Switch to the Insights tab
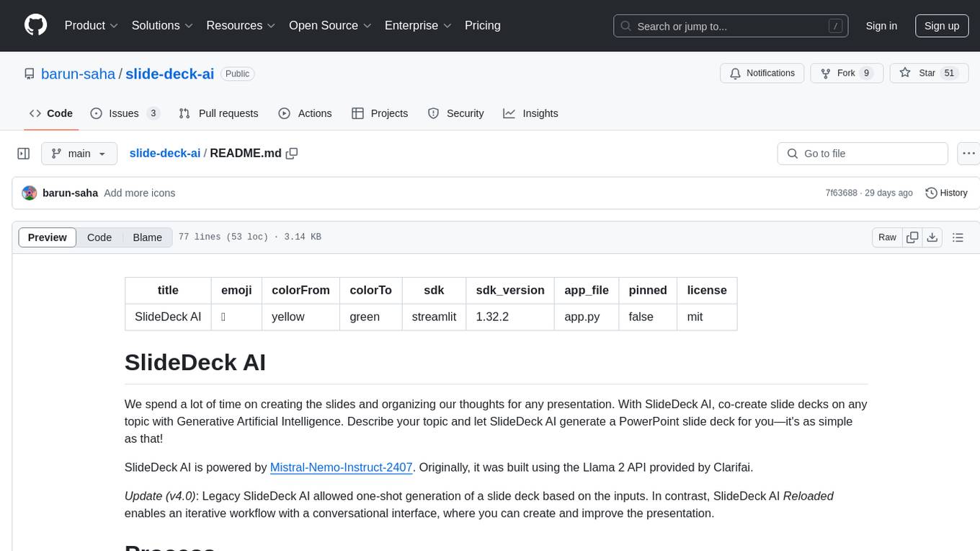 (x=530, y=113)
